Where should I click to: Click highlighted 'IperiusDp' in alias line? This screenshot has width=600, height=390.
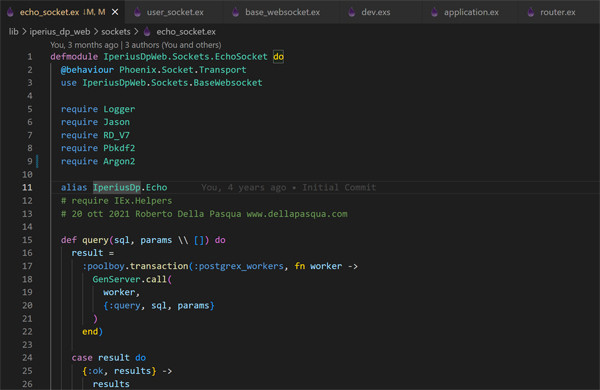(117, 188)
